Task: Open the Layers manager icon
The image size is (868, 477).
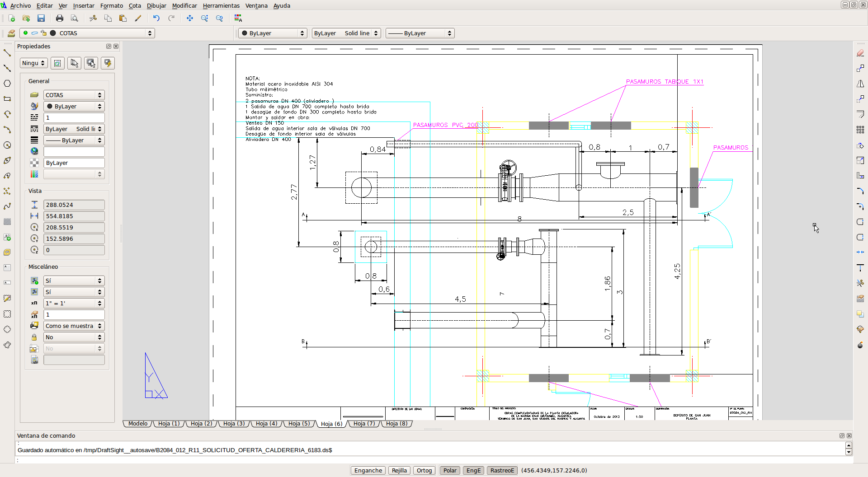Action: click(x=11, y=33)
